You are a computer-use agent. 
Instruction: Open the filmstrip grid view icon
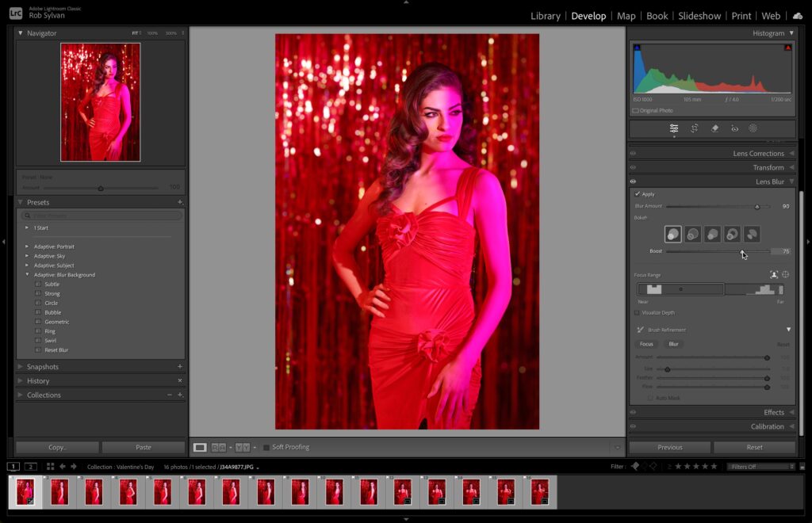50,467
